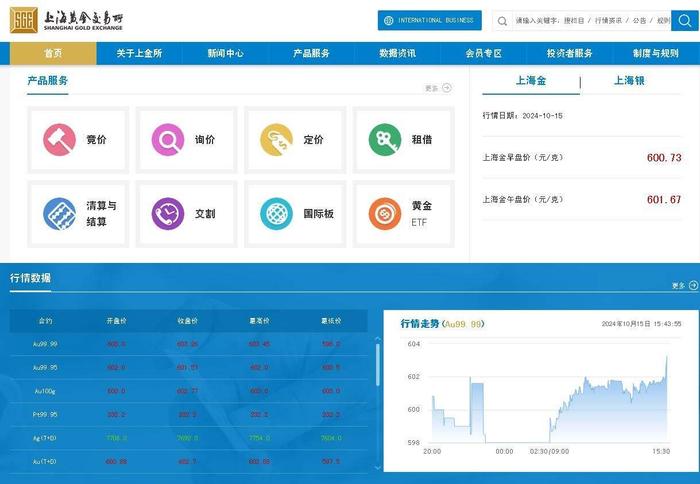Image resolution: width=700 pixels, height=484 pixels.
Task: Focus the keyword search input field
Action: coord(592,21)
